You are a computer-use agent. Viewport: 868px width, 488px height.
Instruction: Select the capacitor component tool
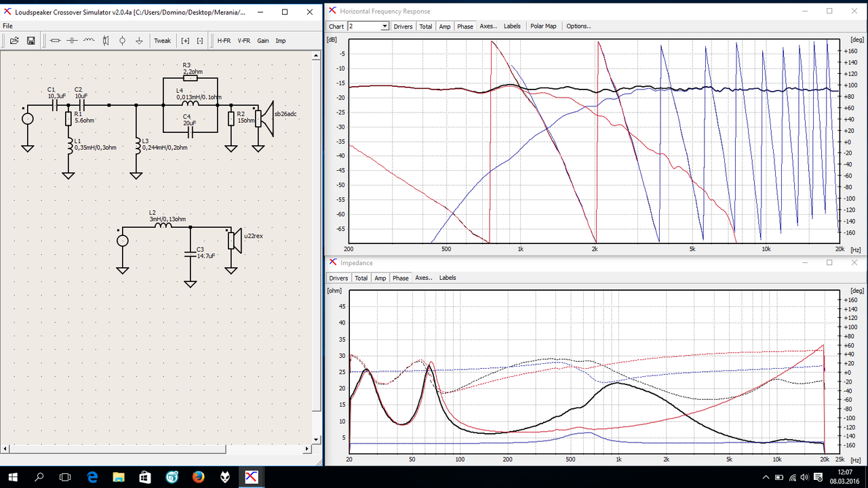(72, 41)
